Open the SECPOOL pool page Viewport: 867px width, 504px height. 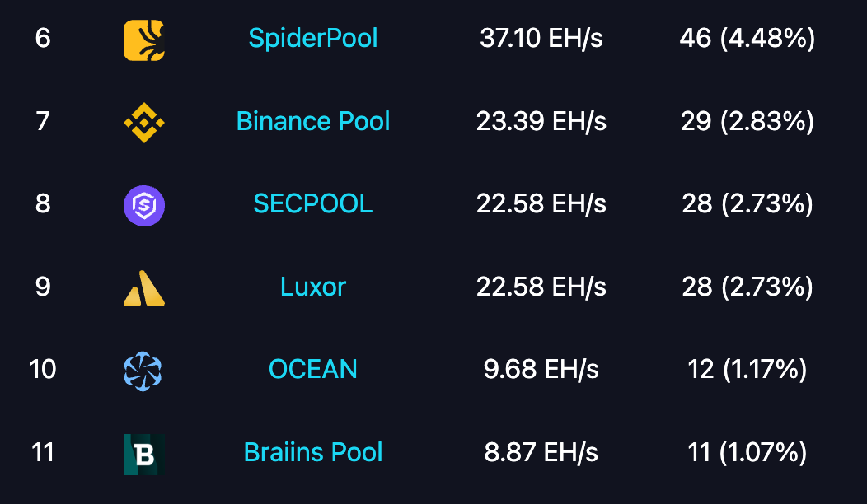click(313, 204)
